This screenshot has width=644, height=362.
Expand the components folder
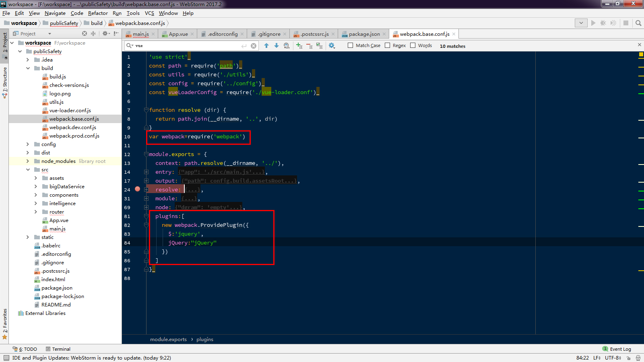(36, 195)
